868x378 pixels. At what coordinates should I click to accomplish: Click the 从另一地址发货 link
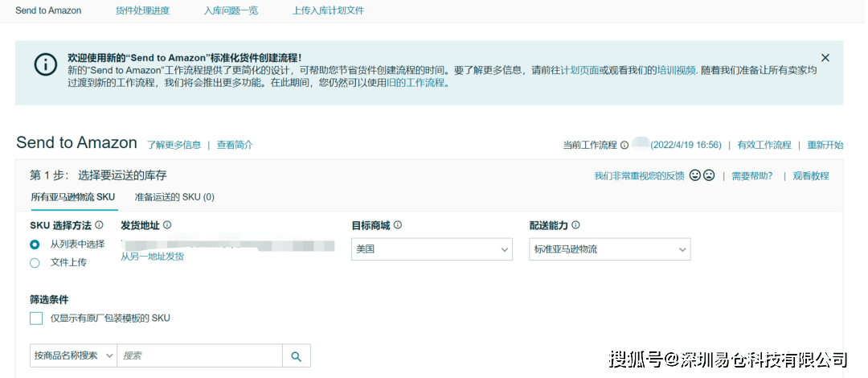point(152,257)
